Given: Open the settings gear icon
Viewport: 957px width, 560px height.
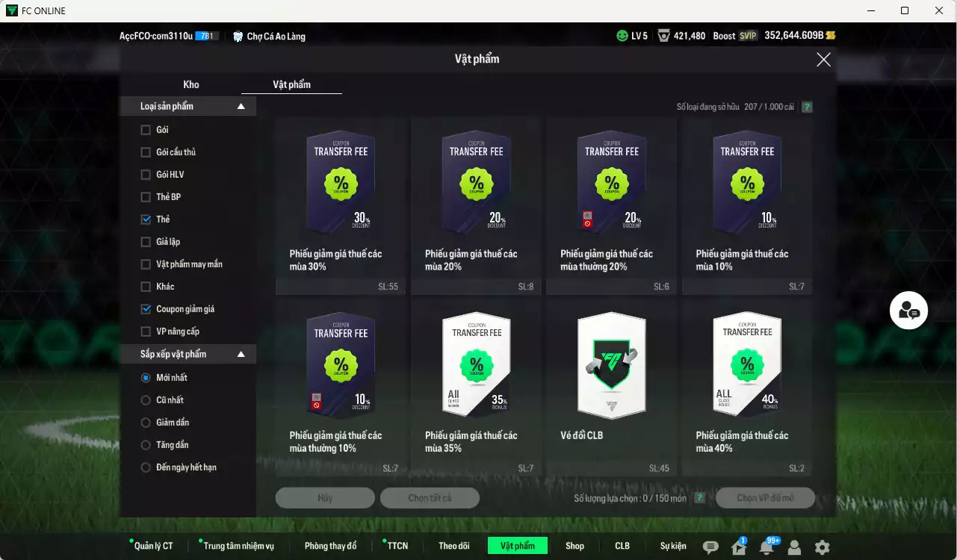Looking at the screenshot, I should point(822,547).
